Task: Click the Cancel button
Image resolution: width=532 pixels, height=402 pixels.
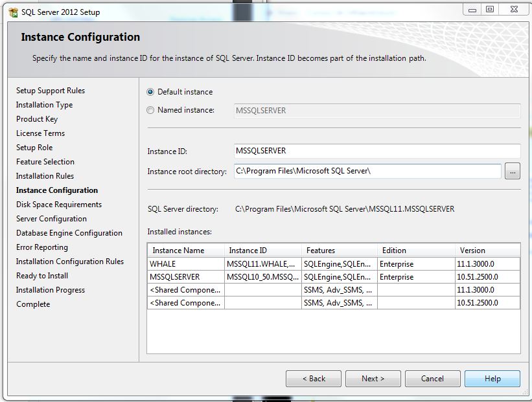Action: point(433,379)
